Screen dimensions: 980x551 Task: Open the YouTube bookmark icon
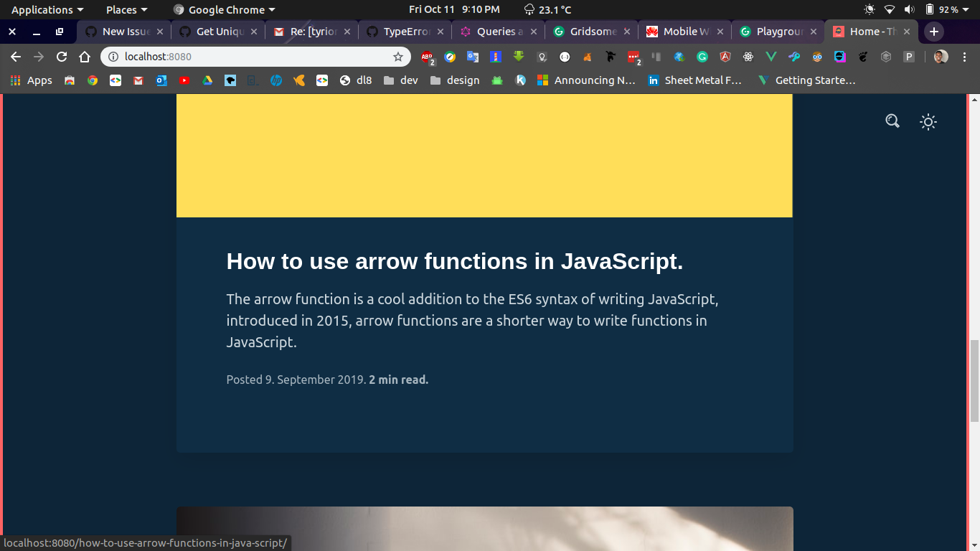click(184, 80)
